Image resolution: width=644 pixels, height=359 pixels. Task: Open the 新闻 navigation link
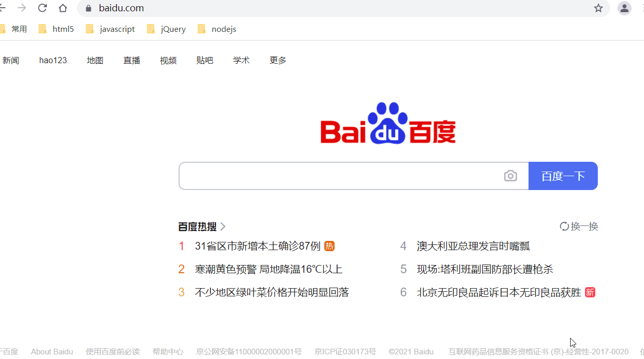11,61
